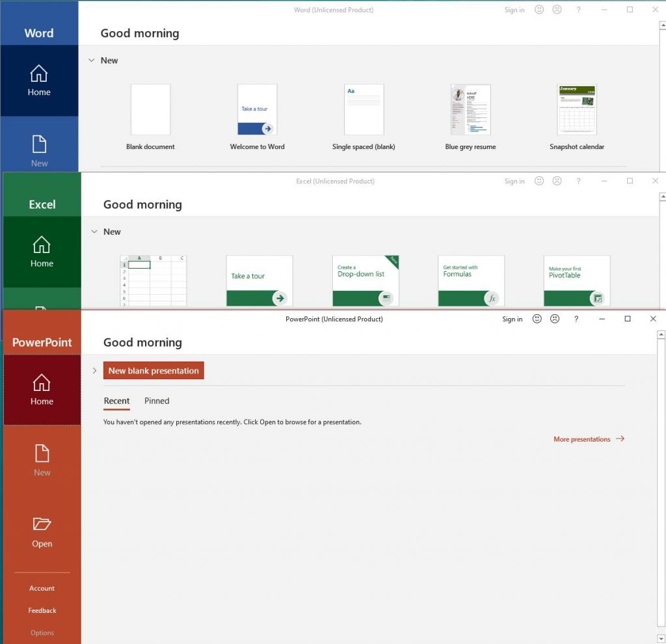The height and width of the screenshot is (644, 666).
Task: Select Blank document template in Word
Action: click(150, 117)
